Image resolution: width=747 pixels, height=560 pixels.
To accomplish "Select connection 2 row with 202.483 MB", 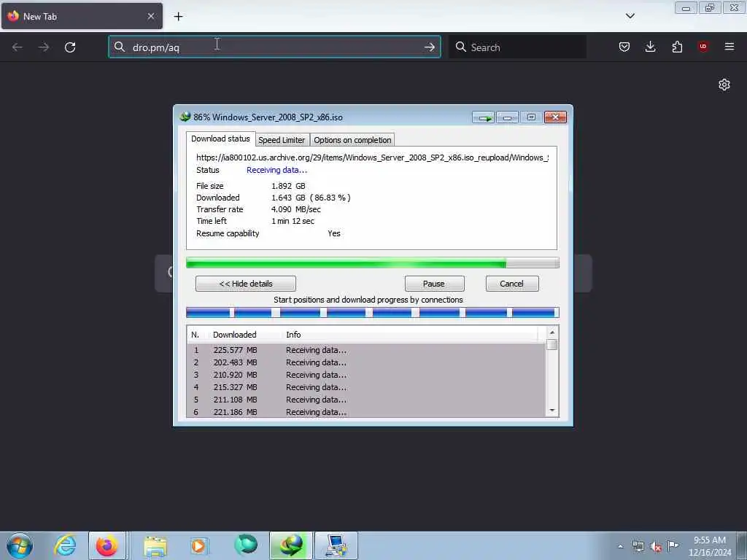I will coord(366,362).
